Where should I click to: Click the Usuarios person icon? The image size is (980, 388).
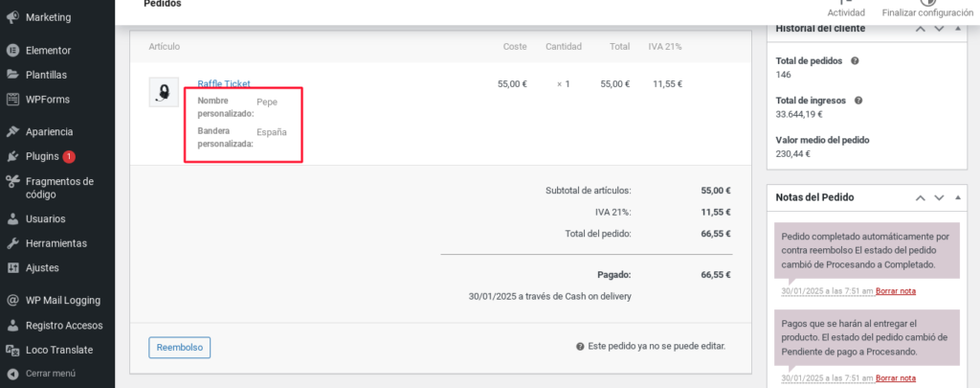coord(12,219)
